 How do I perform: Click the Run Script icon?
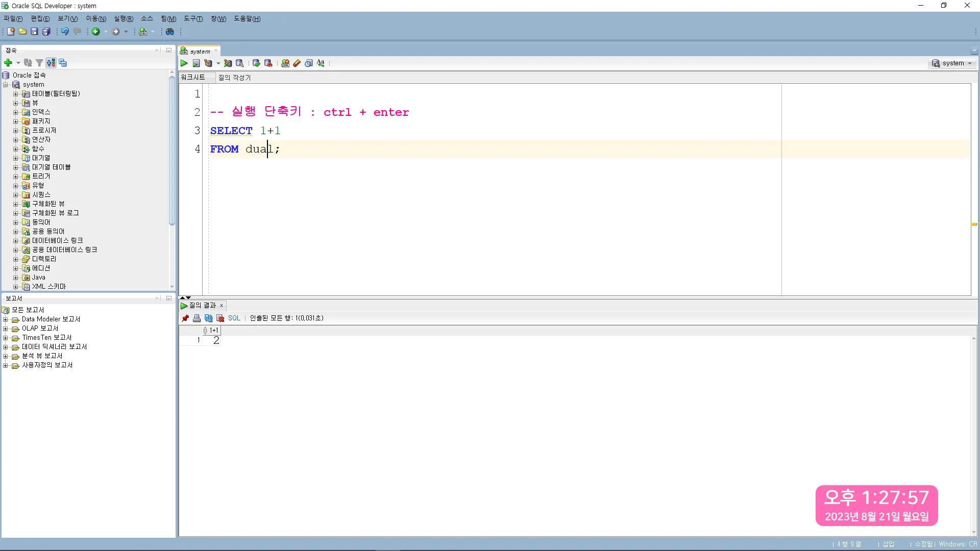(x=196, y=63)
